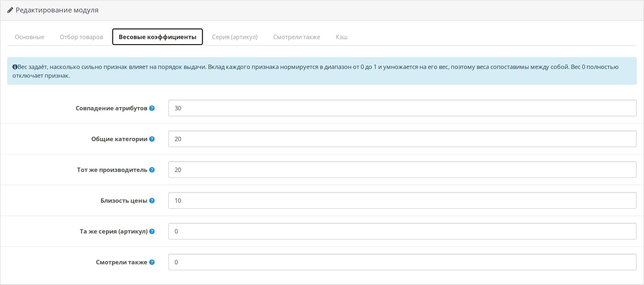Image resolution: width=644 pixels, height=285 pixels.
Task: Focus the Общие категории weight field
Action: click(x=402, y=139)
